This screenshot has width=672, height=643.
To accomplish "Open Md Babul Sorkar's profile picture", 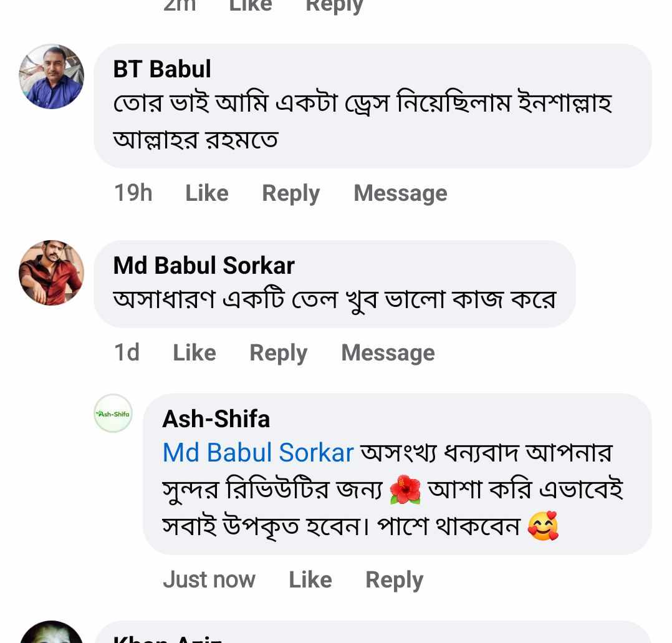I will 51,273.
